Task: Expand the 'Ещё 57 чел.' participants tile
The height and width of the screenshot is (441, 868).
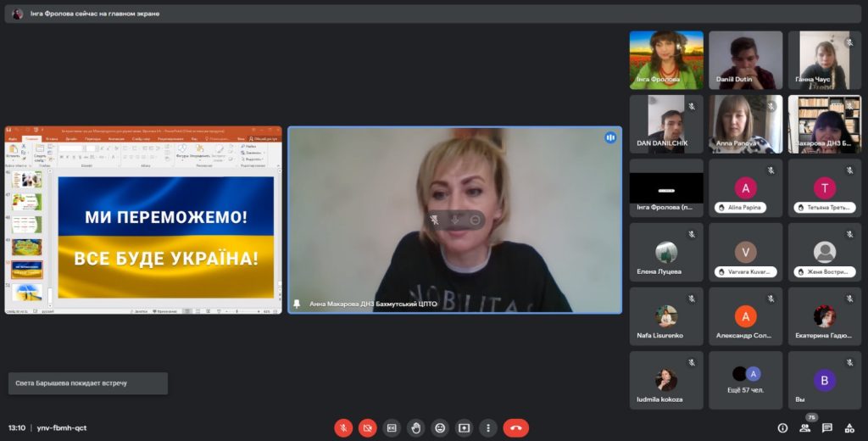Action: click(x=745, y=381)
